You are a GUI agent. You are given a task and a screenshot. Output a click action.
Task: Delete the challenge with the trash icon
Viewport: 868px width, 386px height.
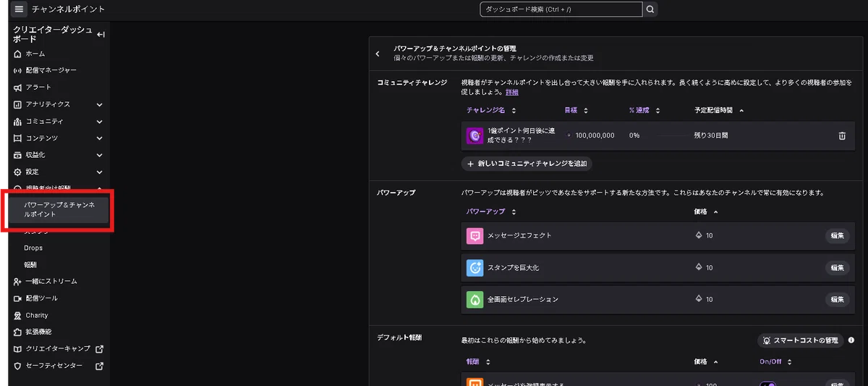(x=841, y=135)
